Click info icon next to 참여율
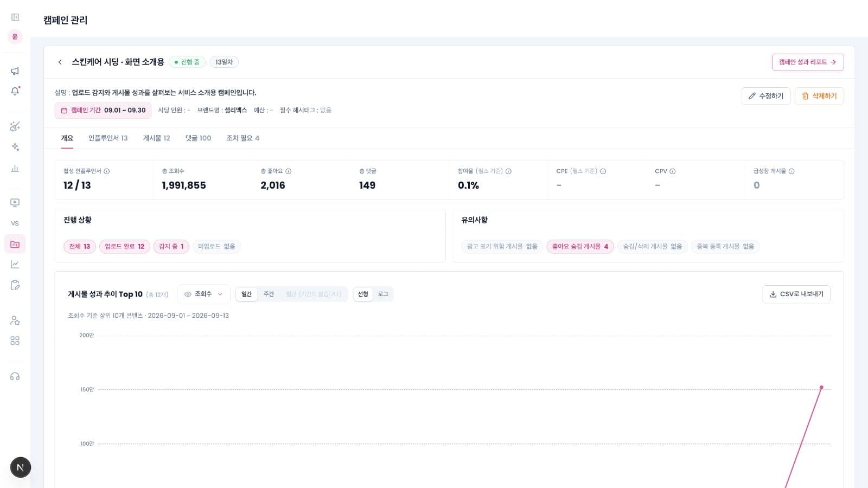The image size is (868, 488). (509, 171)
